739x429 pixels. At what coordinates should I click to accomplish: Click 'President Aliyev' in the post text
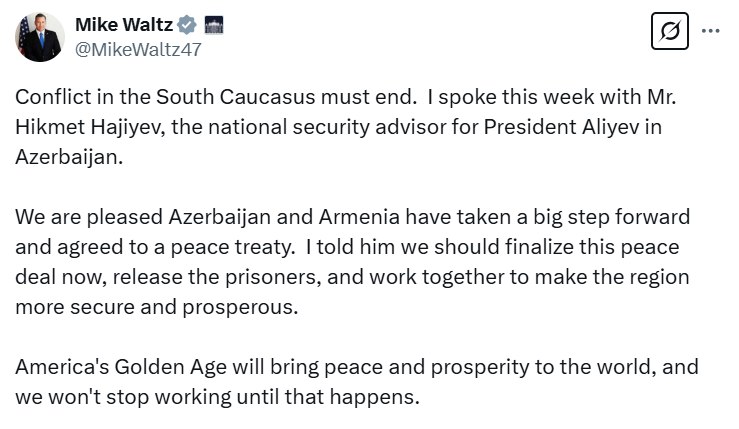(562, 127)
